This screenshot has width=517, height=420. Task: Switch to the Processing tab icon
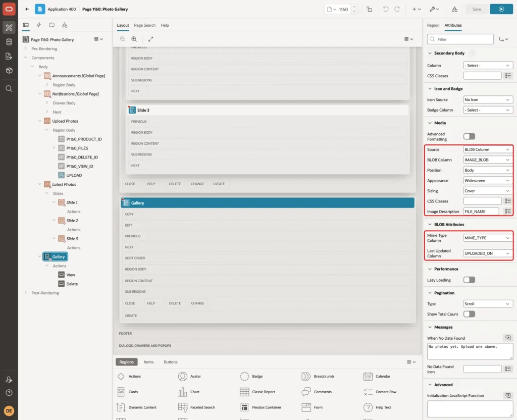[52, 25]
